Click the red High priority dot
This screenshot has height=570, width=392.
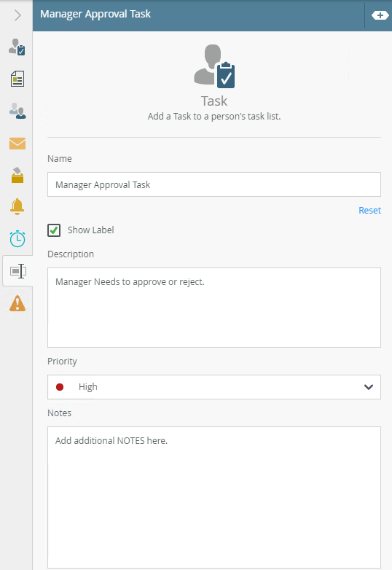(60, 387)
